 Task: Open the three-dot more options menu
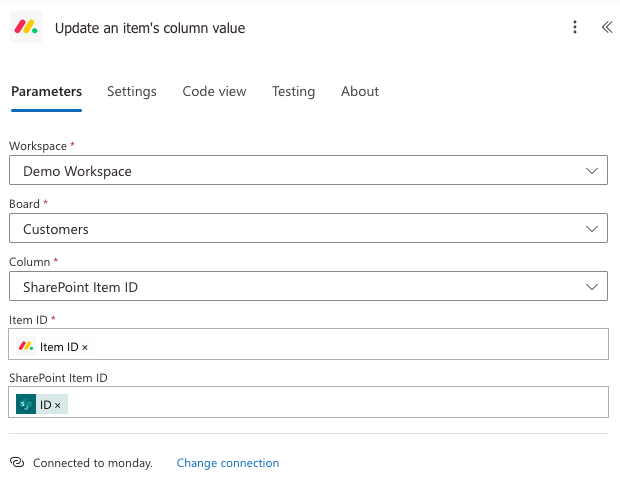pyautogui.click(x=575, y=27)
